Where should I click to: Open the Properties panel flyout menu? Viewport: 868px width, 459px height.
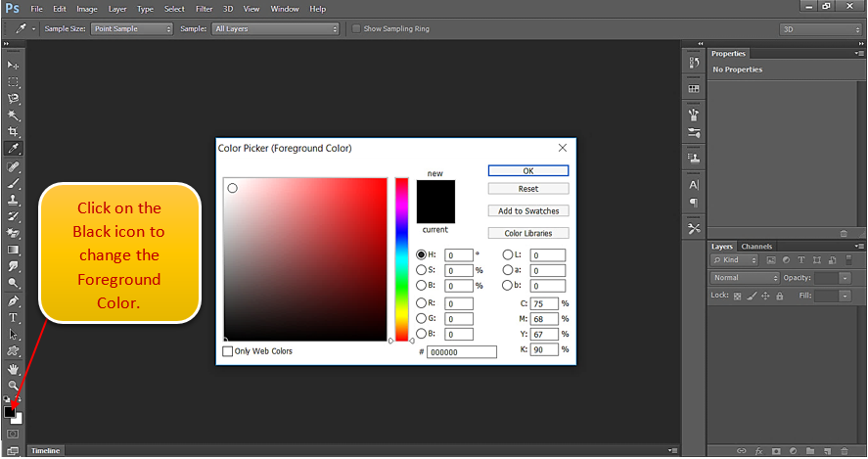pyautogui.click(x=858, y=53)
